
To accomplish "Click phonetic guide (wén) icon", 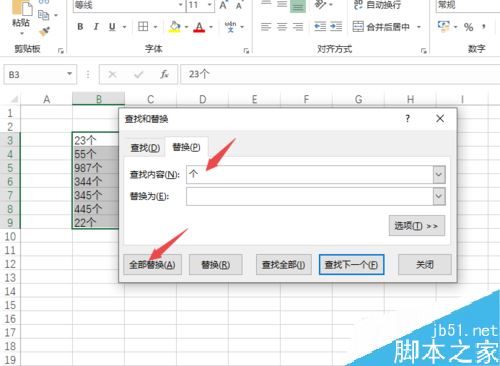I will (x=230, y=27).
